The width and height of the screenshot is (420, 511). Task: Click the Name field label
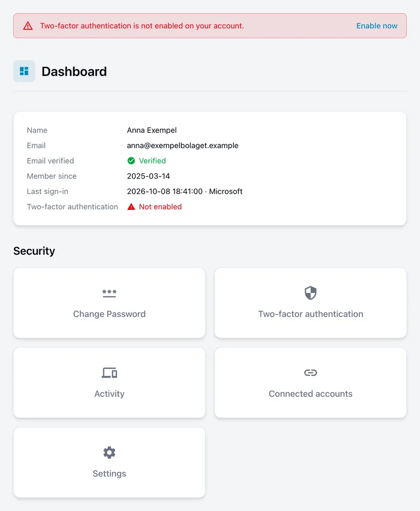(x=37, y=130)
